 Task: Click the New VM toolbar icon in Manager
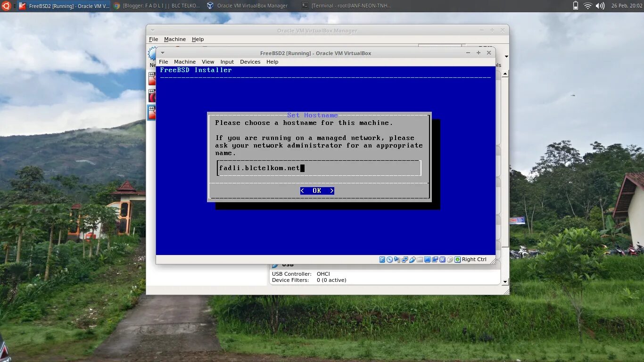click(x=151, y=53)
